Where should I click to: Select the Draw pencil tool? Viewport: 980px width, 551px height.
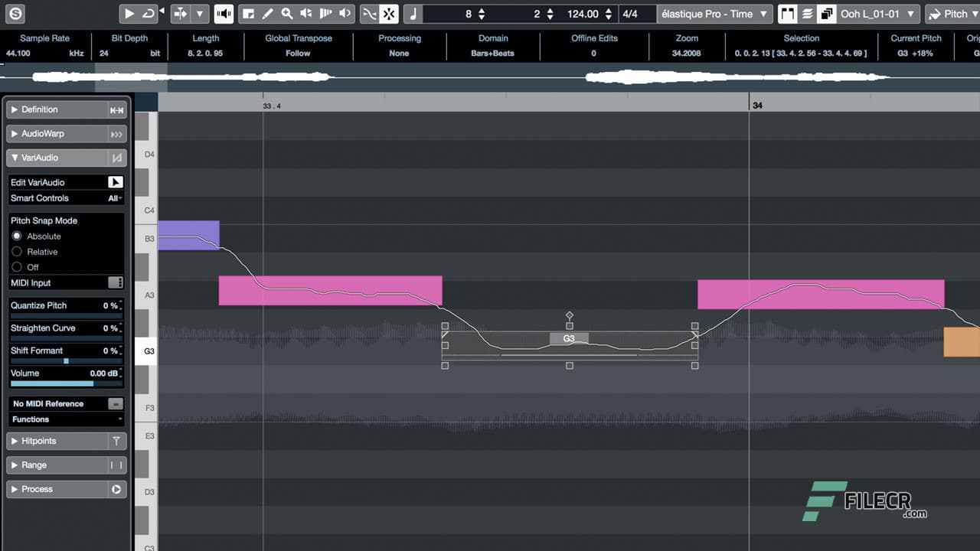(267, 13)
